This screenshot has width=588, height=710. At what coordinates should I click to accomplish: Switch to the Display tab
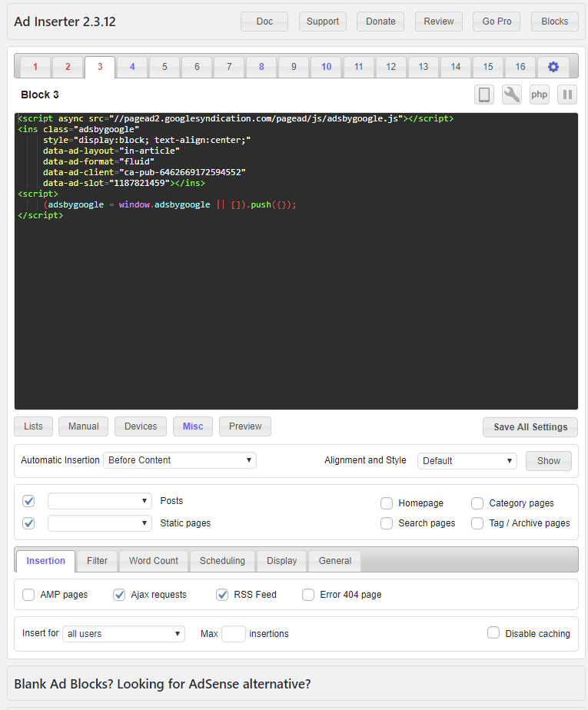282,561
